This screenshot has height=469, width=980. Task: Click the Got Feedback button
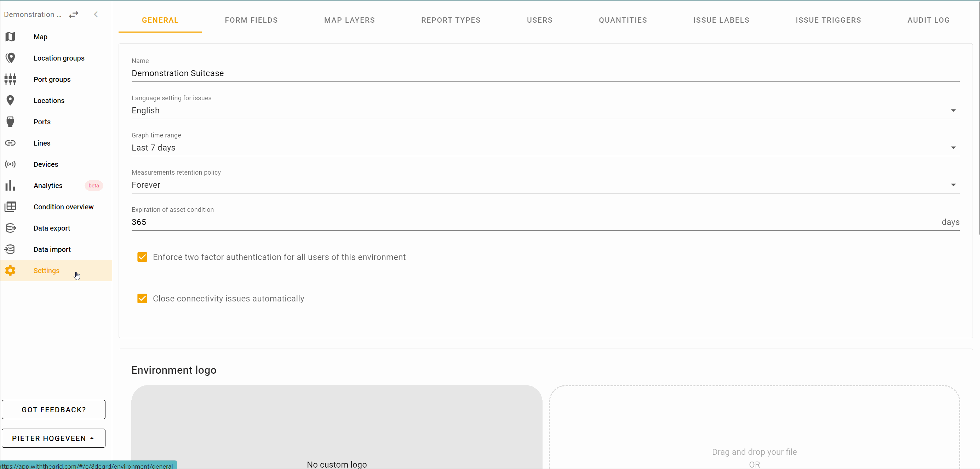(x=54, y=409)
